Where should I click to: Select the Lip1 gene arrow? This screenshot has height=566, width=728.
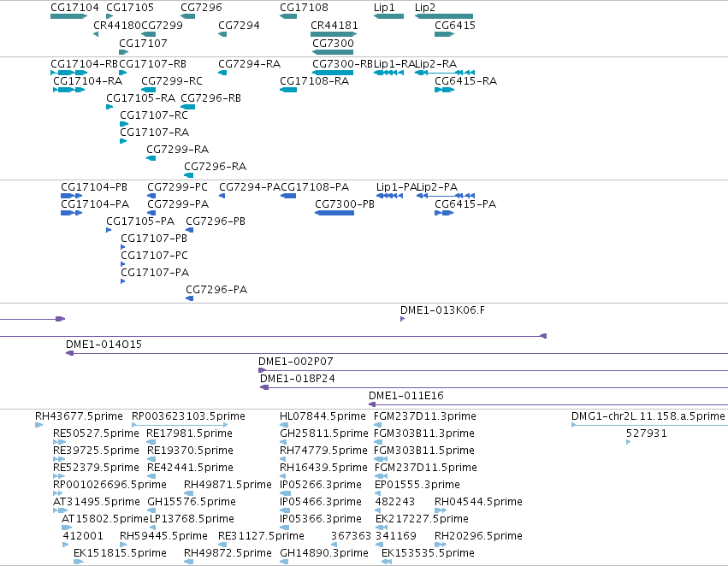[388, 16]
